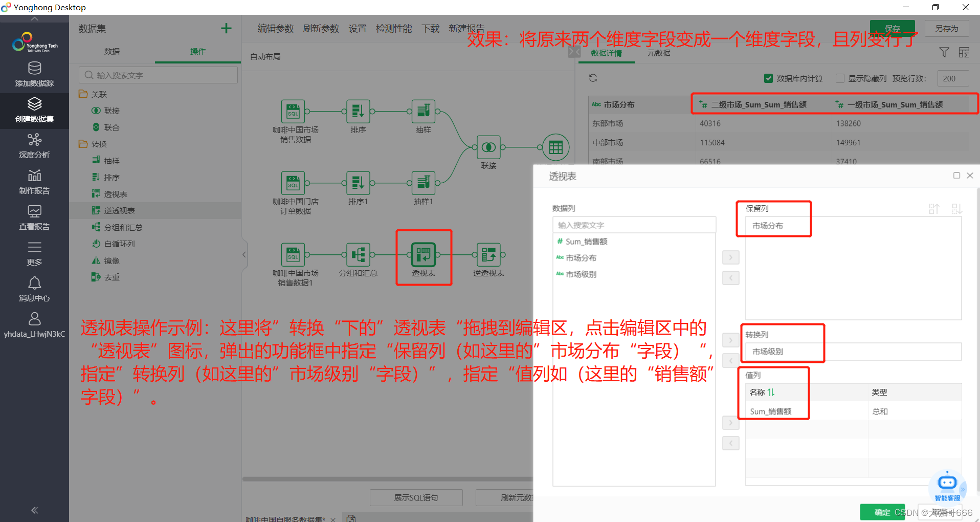This screenshot has height=522, width=980.
Task: Select Sum_销售额 in the 数据列 list
Action: pyautogui.click(x=586, y=242)
